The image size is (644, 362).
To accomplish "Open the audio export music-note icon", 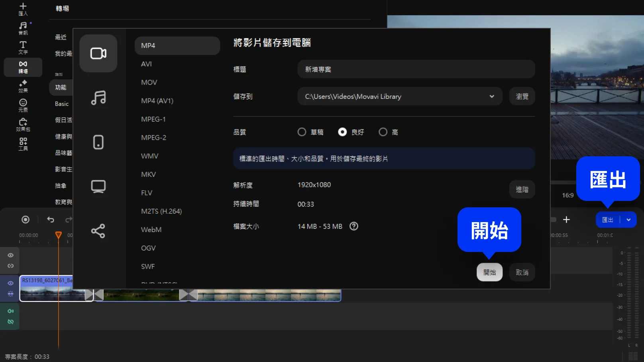I will tap(98, 98).
